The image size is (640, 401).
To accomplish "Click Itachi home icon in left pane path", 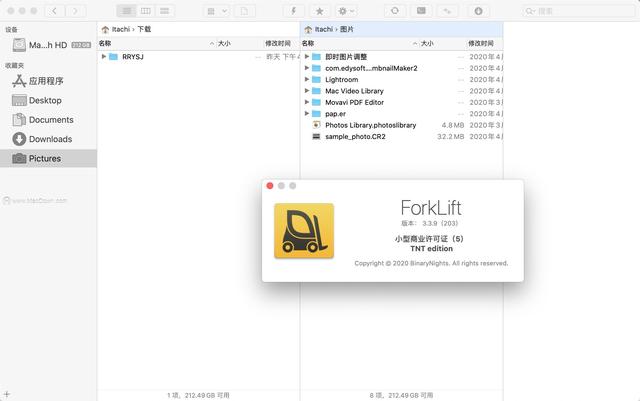I will (105, 29).
